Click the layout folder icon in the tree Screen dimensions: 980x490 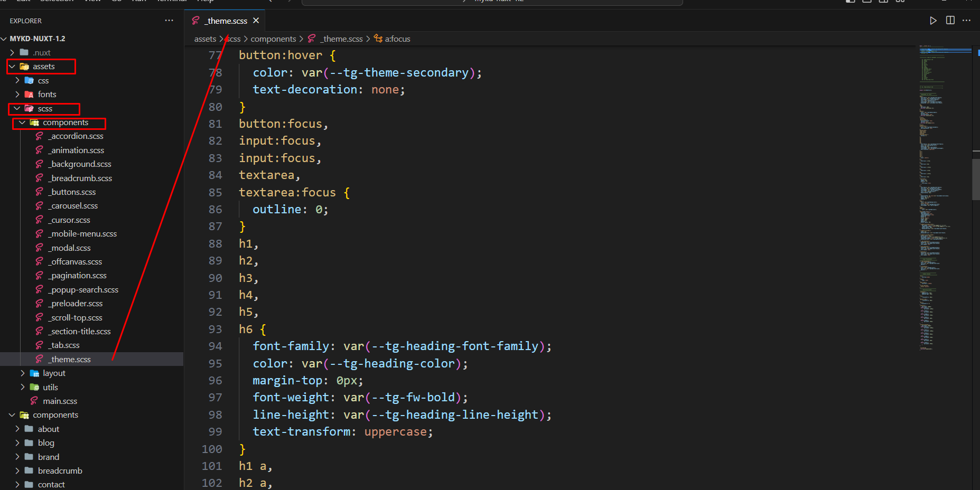point(34,373)
